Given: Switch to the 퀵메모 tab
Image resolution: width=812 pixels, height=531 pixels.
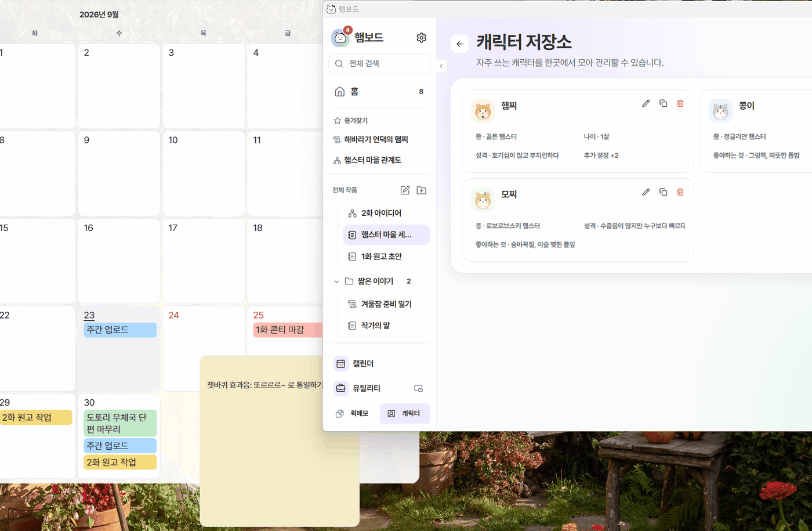Looking at the screenshot, I should coord(353,413).
